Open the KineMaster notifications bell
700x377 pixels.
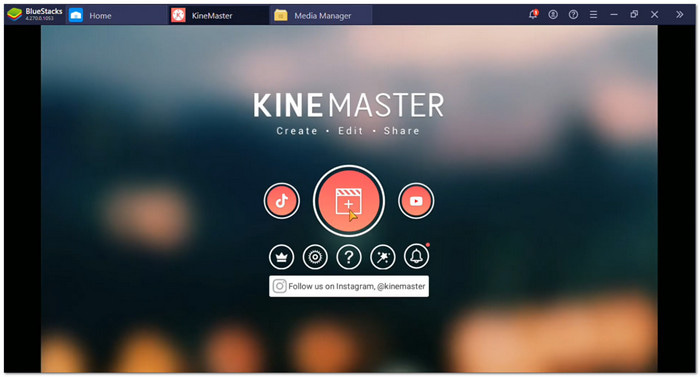[x=417, y=256]
